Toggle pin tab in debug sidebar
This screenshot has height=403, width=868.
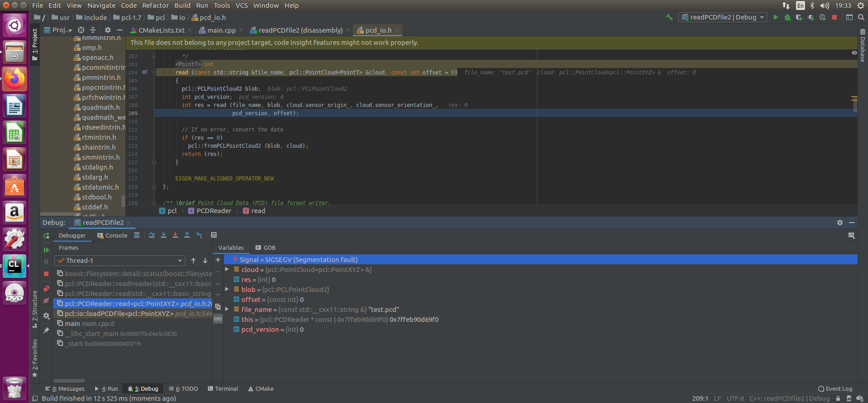[x=46, y=330]
